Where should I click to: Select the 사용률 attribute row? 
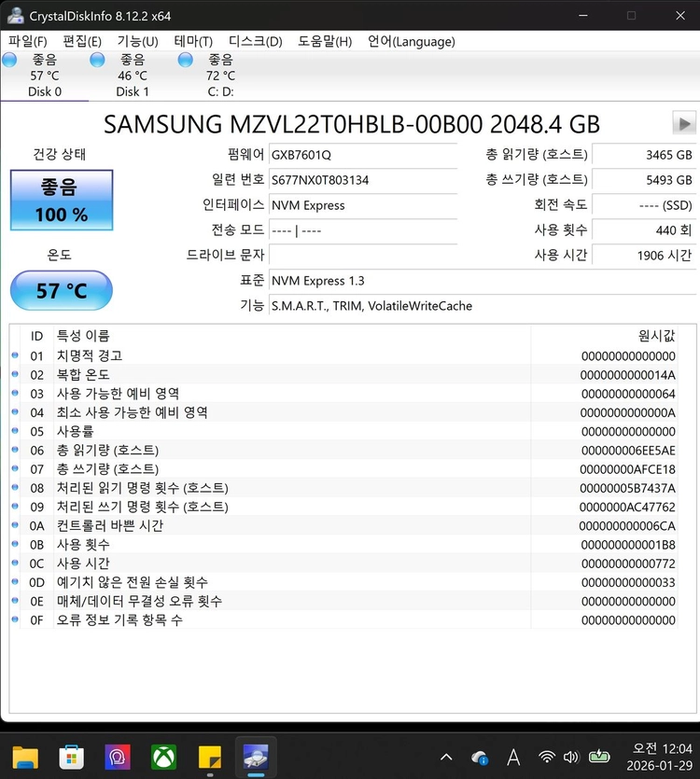point(343,431)
